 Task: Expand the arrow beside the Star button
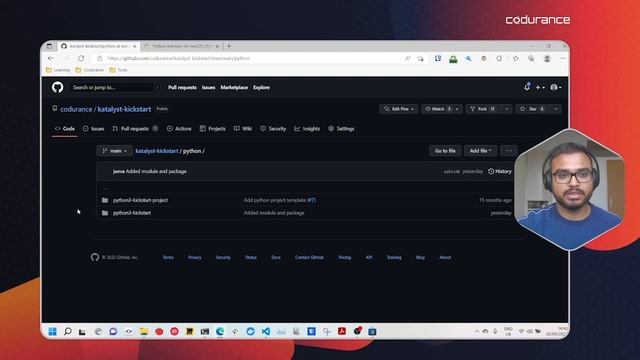pyautogui.click(x=555, y=109)
